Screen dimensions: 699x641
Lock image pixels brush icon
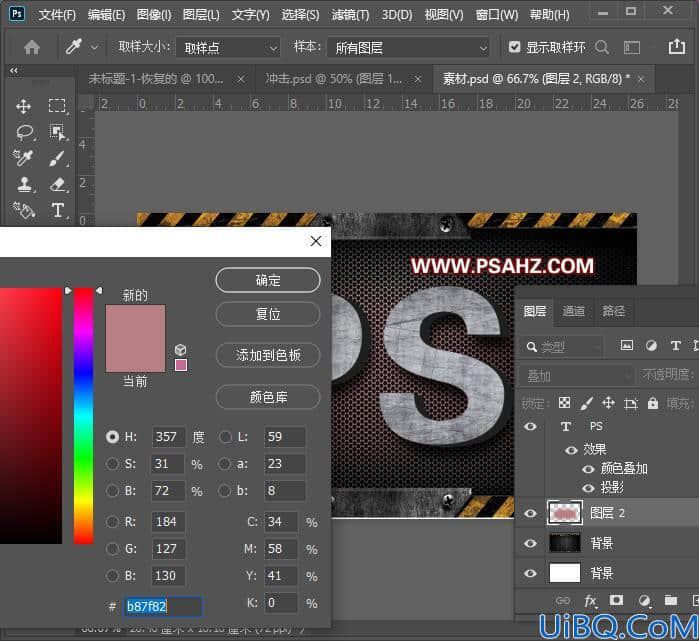click(x=587, y=403)
